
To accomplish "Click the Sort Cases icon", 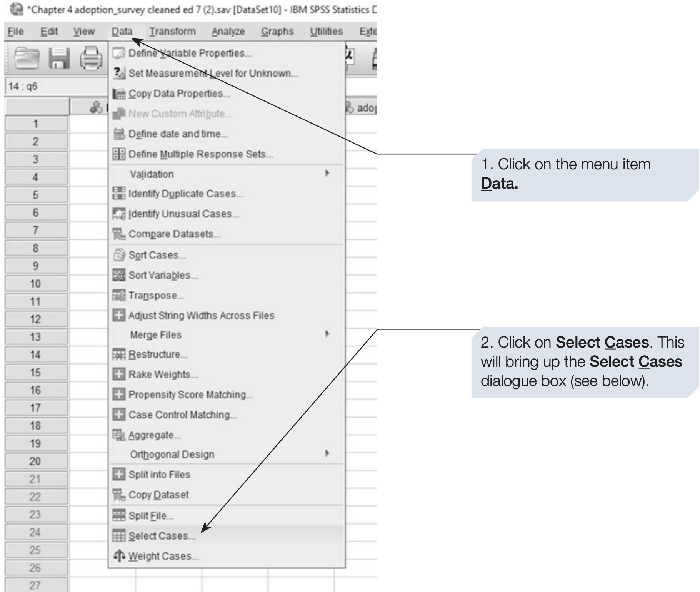I will coord(119,255).
